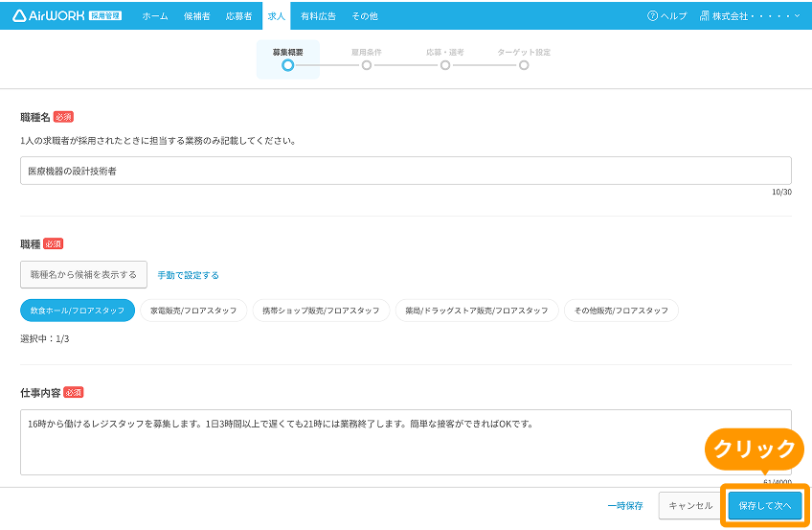This screenshot has height=530, width=812.
Task: Select the 求人 tab
Action: point(277,16)
